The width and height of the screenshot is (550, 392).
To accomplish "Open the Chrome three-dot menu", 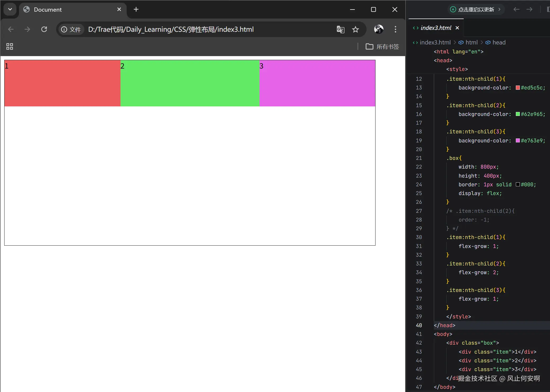I will pos(395,29).
